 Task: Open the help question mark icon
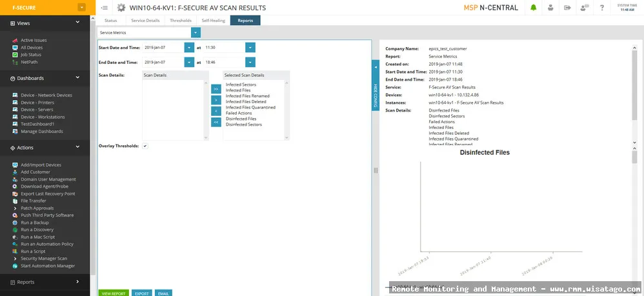click(601, 8)
